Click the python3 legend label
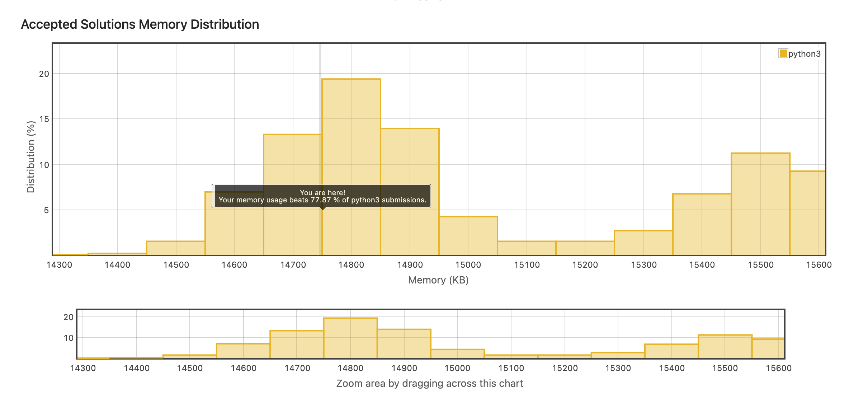 [x=805, y=54]
